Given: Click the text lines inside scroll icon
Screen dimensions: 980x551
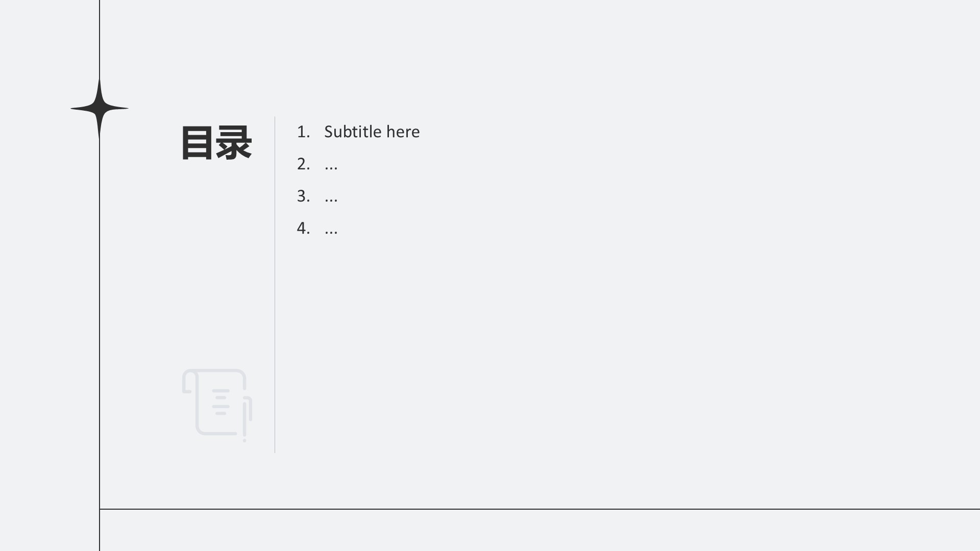Looking at the screenshot, I should (221, 402).
